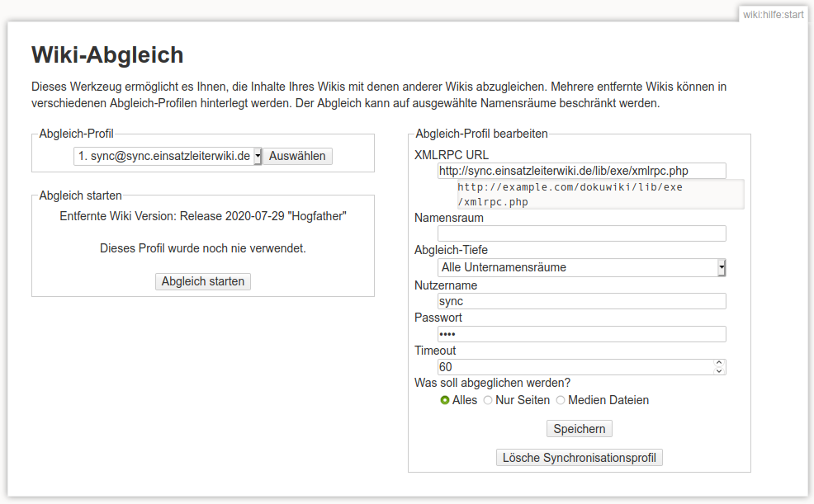Expand the Abgleich-Tiefe dropdown
814x504 pixels.
[581, 267]
